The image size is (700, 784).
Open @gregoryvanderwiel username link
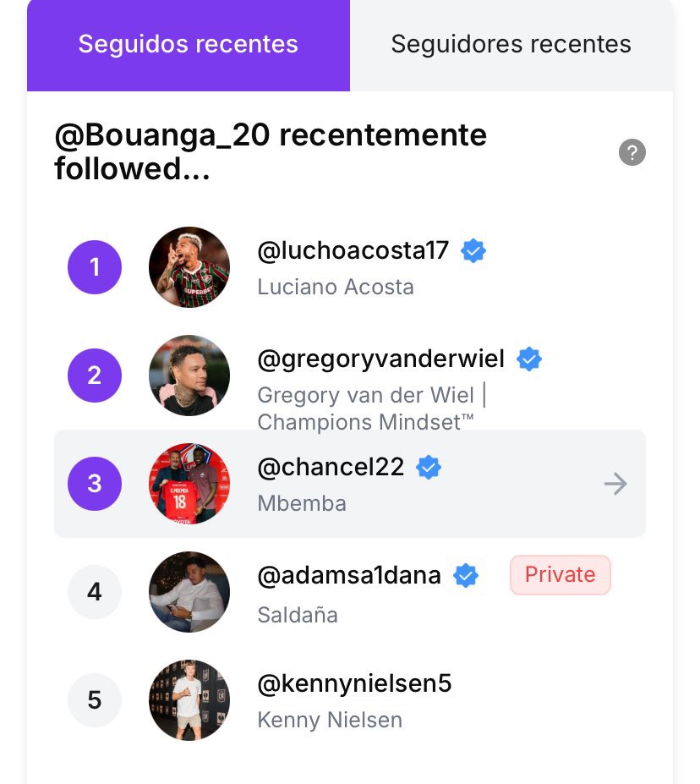[x=380, y=359]
